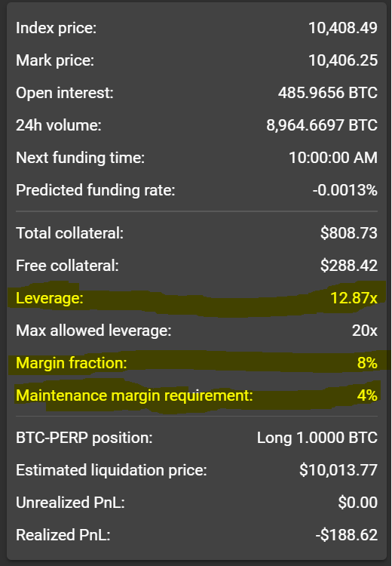
Task: Click the Next funding time label
Action: (81, 158)
